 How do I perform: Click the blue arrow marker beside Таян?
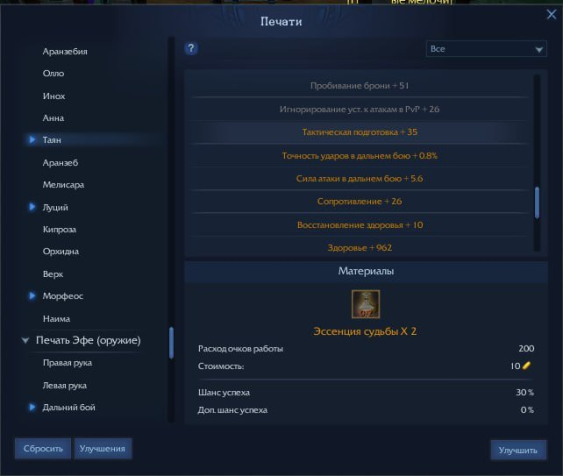point(32,139)
